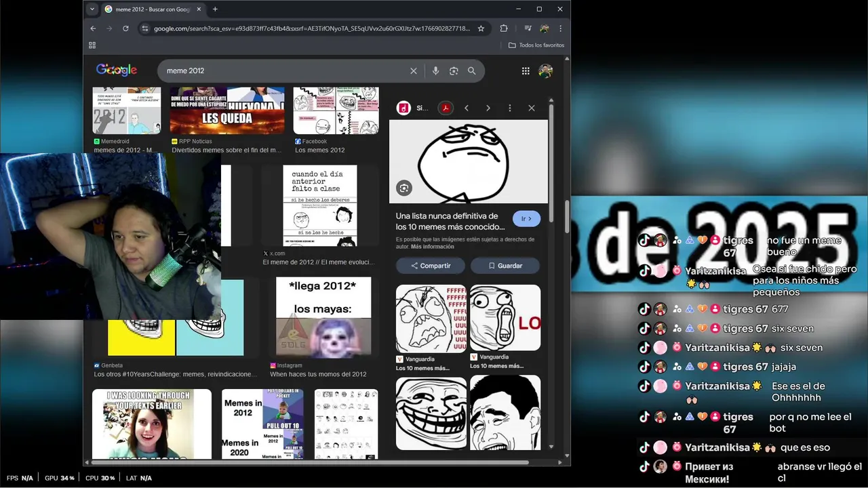Show next image in preview panel
868x488 pixels.
tap(488, 108)
